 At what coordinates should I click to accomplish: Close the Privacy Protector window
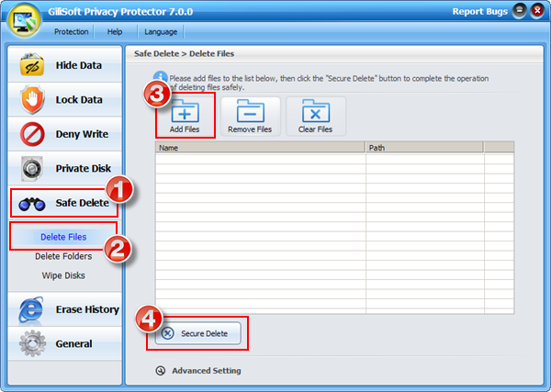click(x=537, y=11)
